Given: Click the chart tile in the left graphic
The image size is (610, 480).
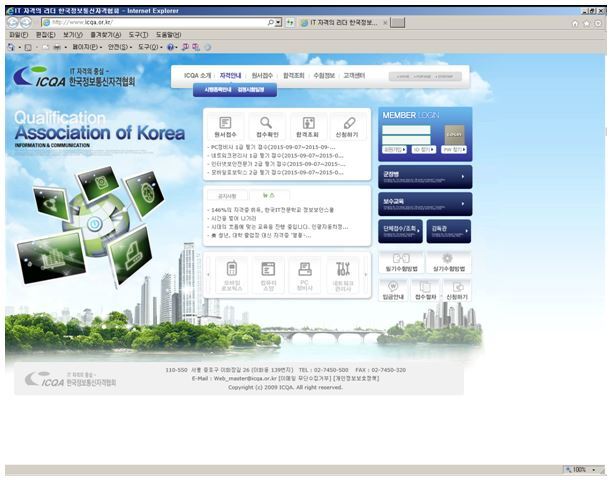Looking at the screenshot, I should coord(51,256).
